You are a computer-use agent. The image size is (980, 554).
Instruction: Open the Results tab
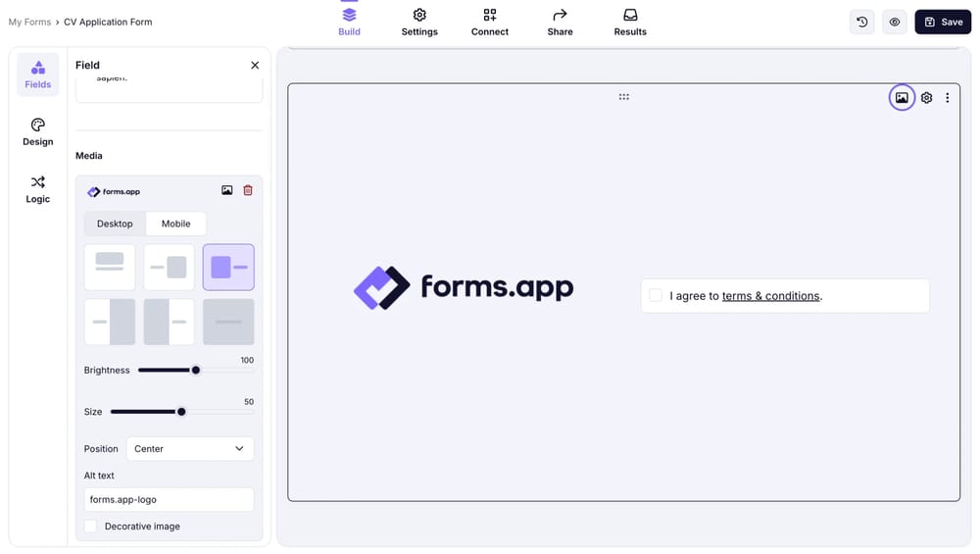[x=630, y=22]
